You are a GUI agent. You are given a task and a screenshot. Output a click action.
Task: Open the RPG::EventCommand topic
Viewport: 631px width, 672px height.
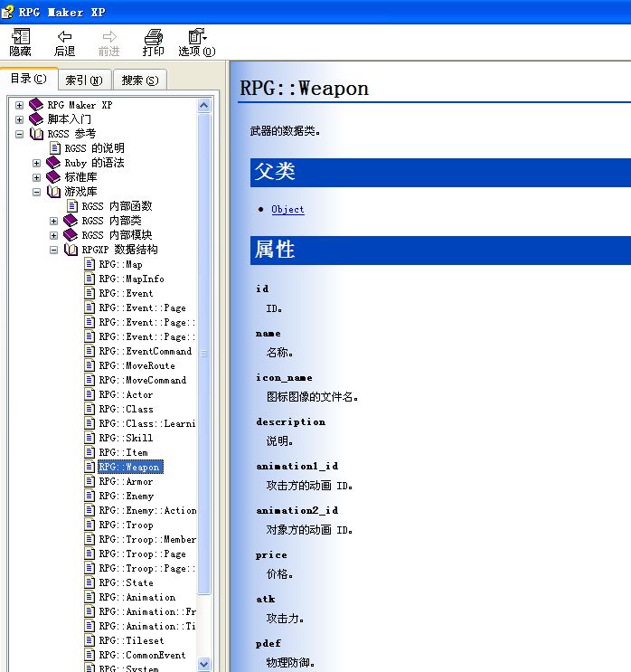146,351
